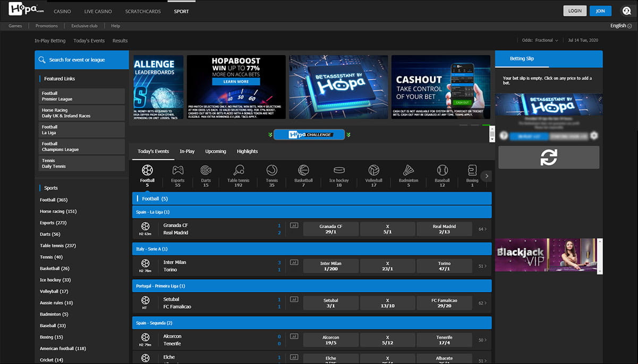This screenshot has height=364, width=638.
Task: Open American football (118) in the Sports list
Action: click(x=63, y=349)
